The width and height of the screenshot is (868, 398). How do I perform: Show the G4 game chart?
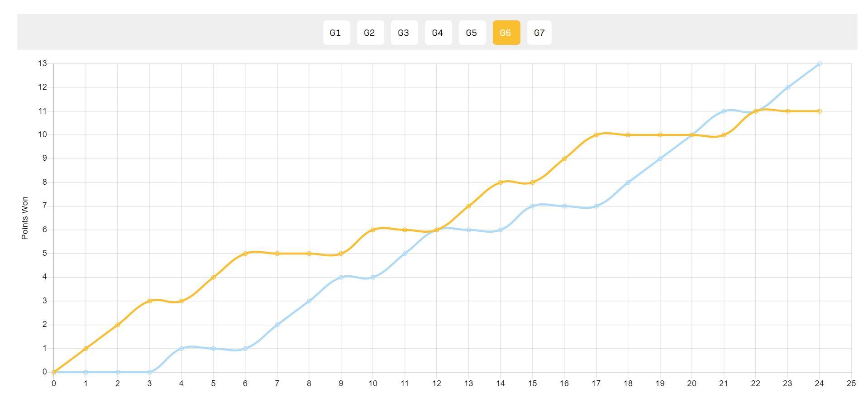pos(438,33)
